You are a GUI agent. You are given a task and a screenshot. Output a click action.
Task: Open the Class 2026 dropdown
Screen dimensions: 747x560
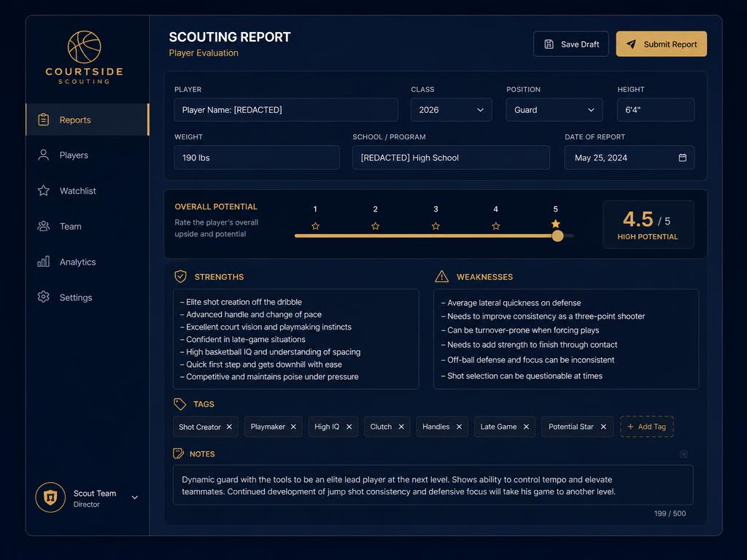tap(451, 110)
